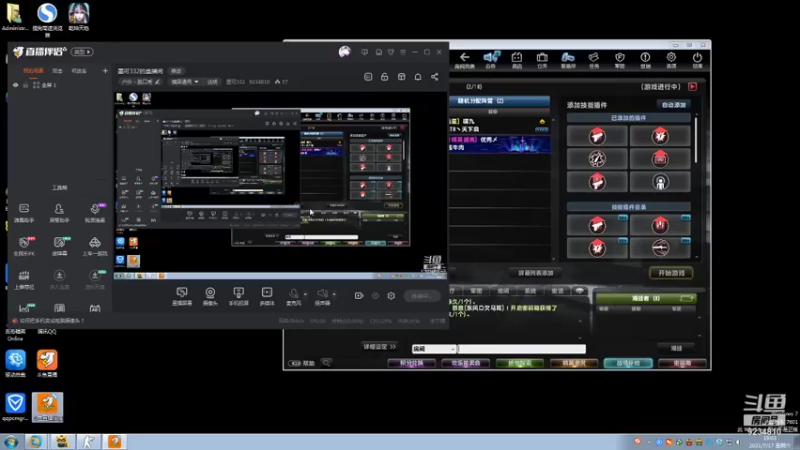Click the 开始游戏 button
The image size is (800, 450).
click(x=671, y=273)
